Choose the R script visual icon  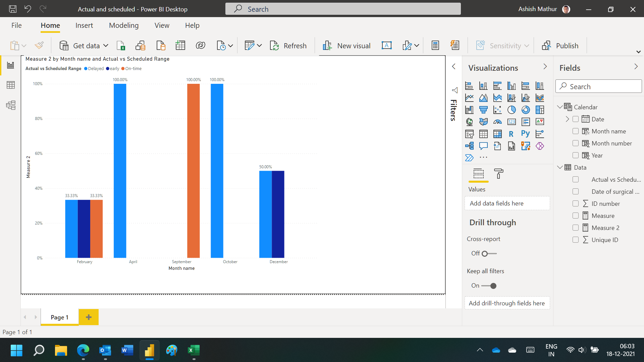[x=512, y=134]
